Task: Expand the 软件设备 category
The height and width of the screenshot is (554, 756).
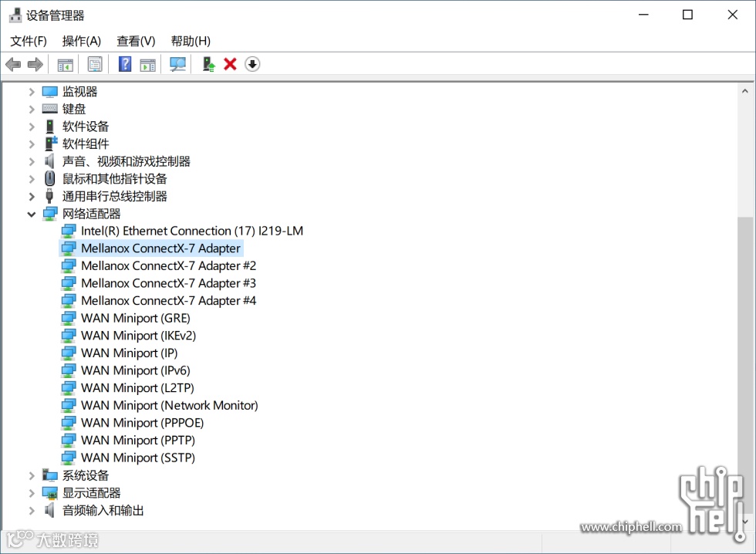Action: (x=32, y=127)
